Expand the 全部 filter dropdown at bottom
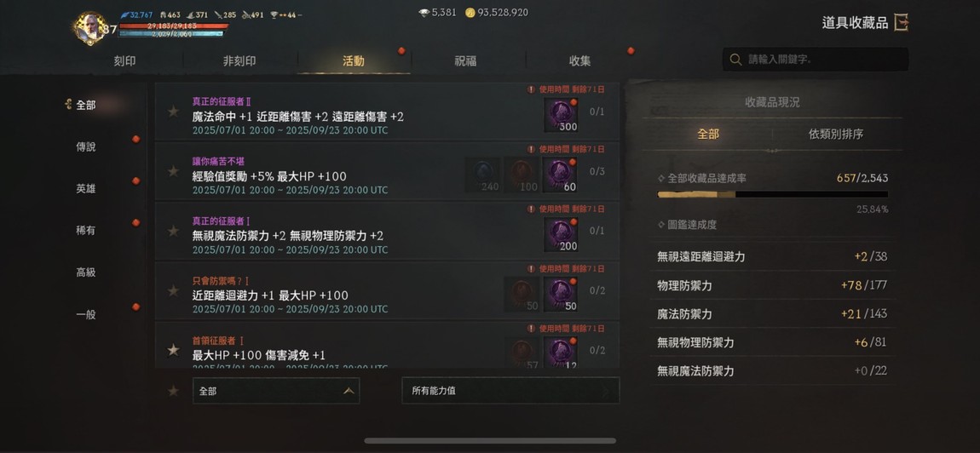Screen dimensions: 980x453 pyautogui.click(x=275, y=391)
